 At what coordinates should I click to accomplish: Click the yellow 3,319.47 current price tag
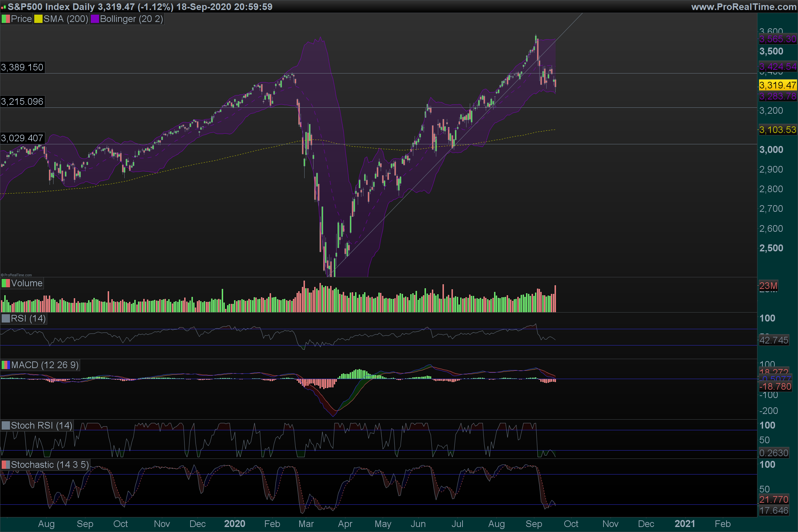777,85
